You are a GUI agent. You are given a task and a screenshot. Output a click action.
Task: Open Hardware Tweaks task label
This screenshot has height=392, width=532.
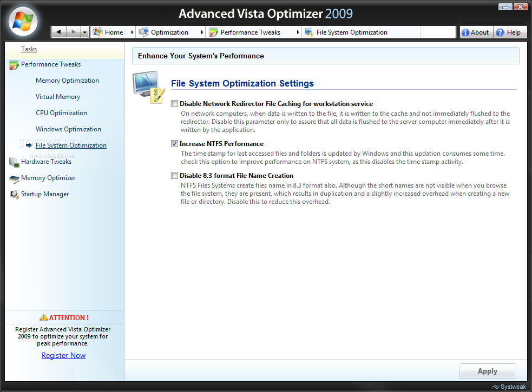46,162
